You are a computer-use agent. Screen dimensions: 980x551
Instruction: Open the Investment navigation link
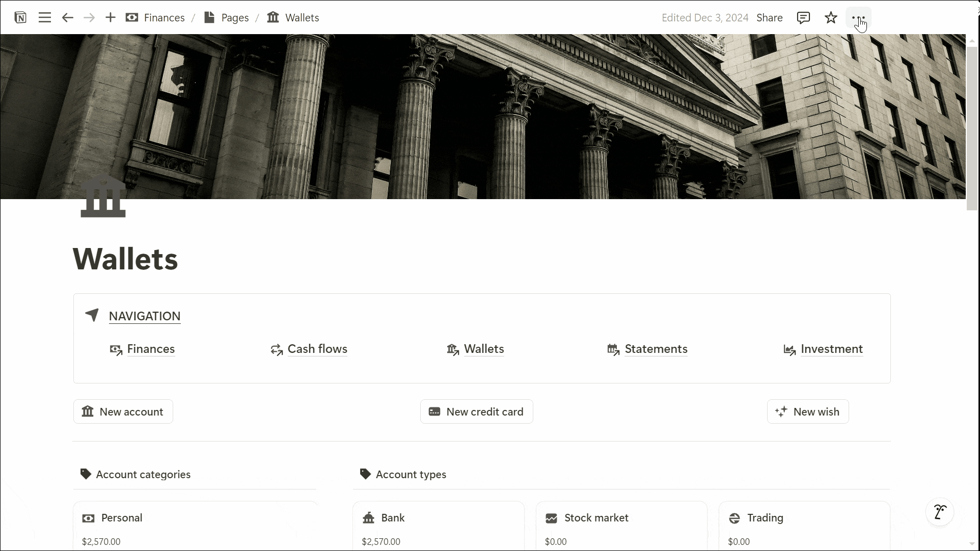pos(831,349)
